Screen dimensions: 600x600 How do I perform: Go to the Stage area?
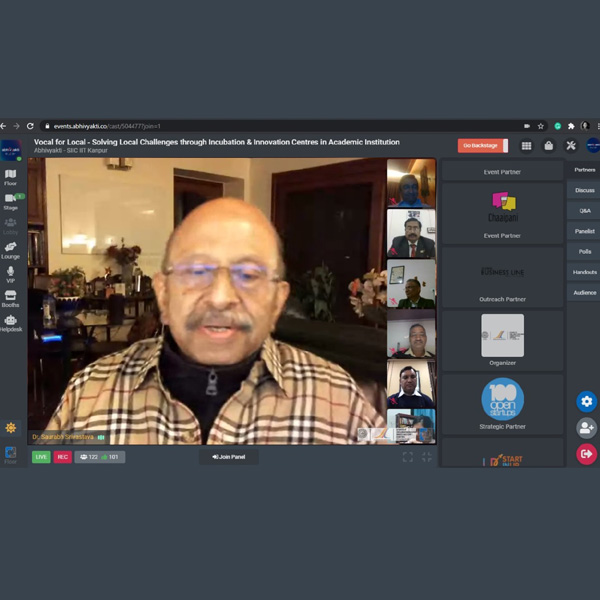click(10, 201)
